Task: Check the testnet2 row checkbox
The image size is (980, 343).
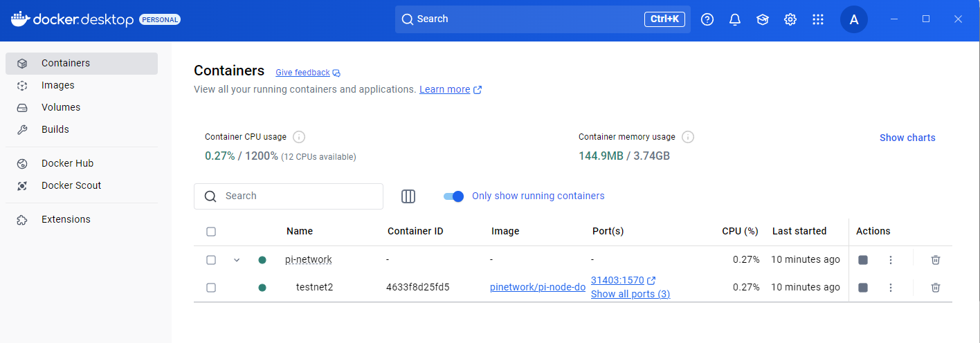Action: [x=211, y=288]
